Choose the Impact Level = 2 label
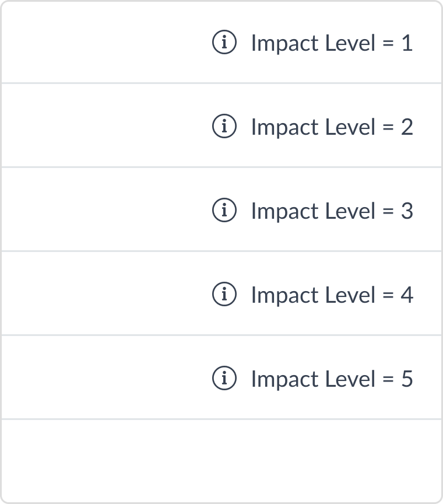Image resolution: width=443 pixels, height=504 pixels. point(331,127)
